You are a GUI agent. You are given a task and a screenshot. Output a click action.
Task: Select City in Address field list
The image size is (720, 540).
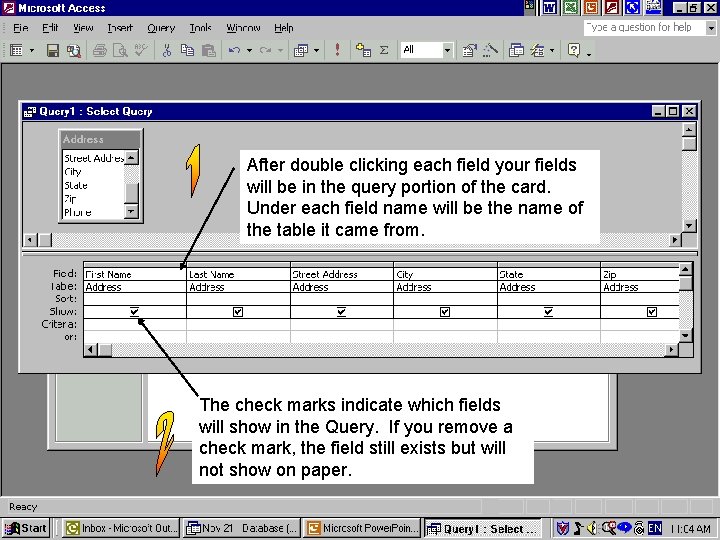(x=73, y=172)
